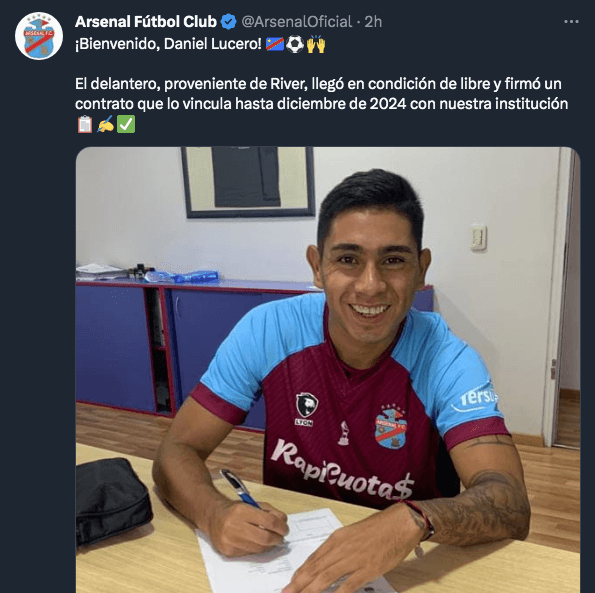Open the 2h tweet timestamp
This screenshot has height=593, width=595.
point(373,22)
